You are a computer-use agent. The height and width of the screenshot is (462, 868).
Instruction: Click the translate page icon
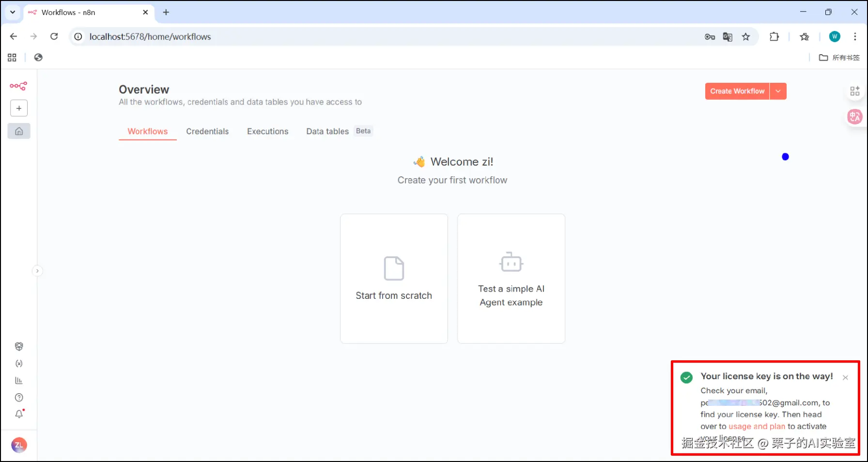tap(728, 37)
